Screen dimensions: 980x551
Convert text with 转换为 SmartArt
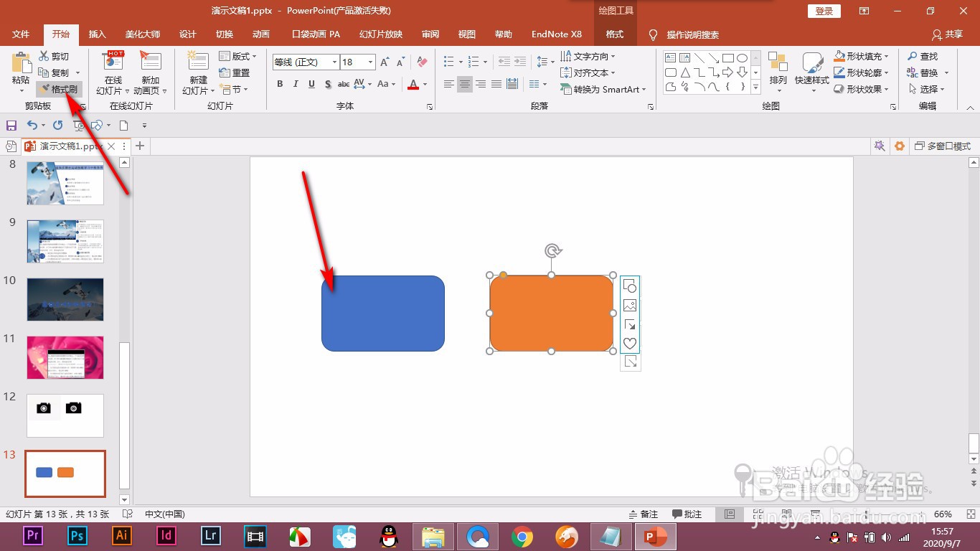[603, 89]
